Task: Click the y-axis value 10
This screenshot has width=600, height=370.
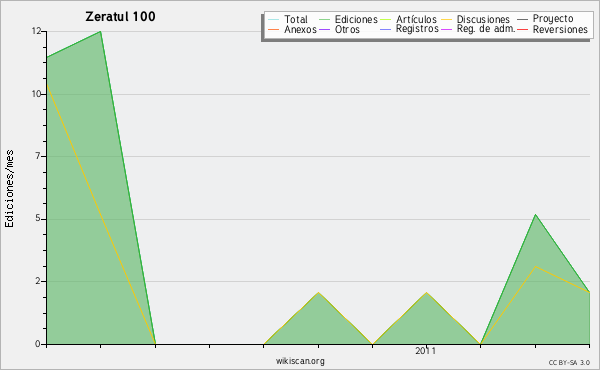Action: point(36,94)
